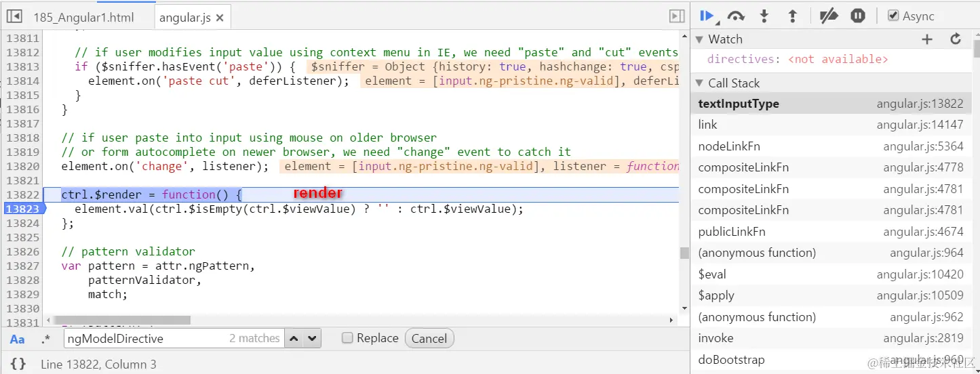Select compositeLinkFn frame at angular.js:4778
This screenshot has width=980, height=374.
click(831, 167)
